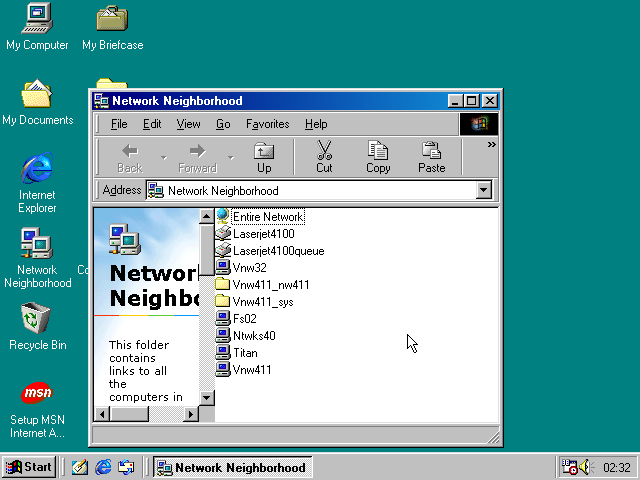Launch Outlook Express from Quick Launch
The width and height of the screenshot is (640, 480).
click(126, 467)
